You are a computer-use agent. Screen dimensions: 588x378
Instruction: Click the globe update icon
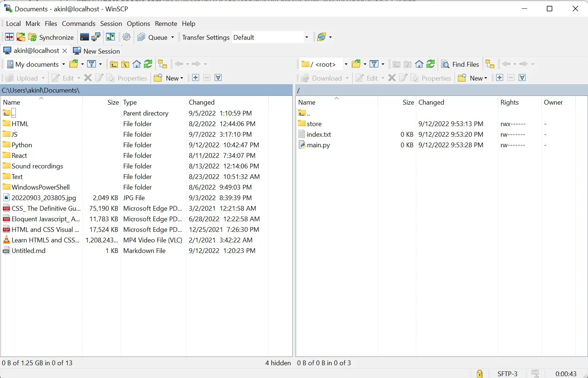coord(322,37)
